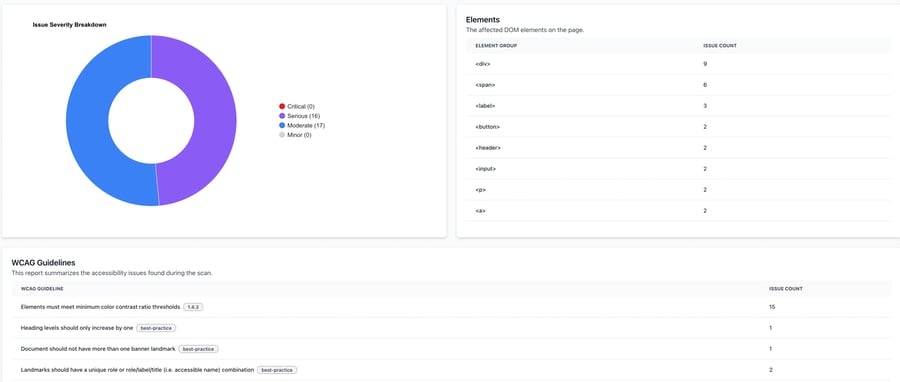Select the blue Moderate donut segment

[86, 120]
